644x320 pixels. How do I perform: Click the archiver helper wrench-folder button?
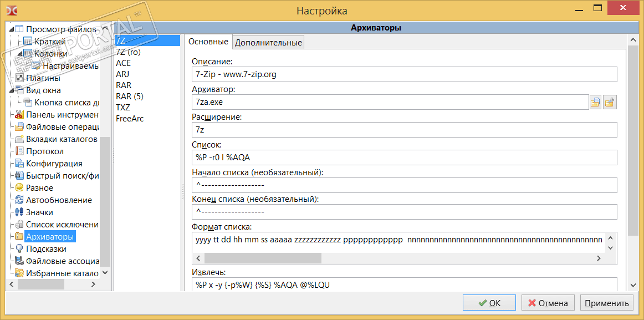[x=610, y=103]
